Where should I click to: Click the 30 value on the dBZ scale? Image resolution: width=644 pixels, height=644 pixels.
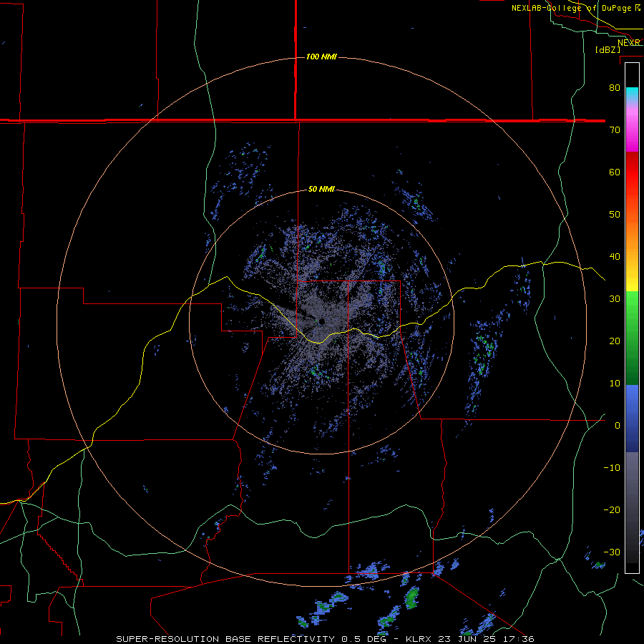click(615, 298)
